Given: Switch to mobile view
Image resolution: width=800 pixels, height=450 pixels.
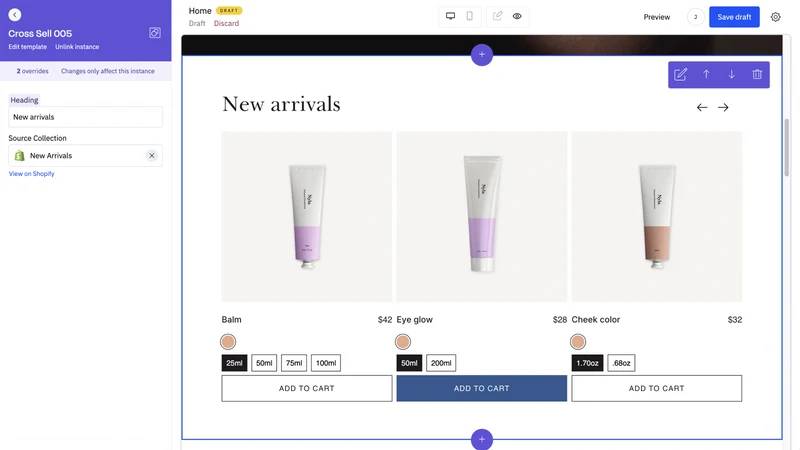Looking at the screenshot, I should (x=469, y=16).
